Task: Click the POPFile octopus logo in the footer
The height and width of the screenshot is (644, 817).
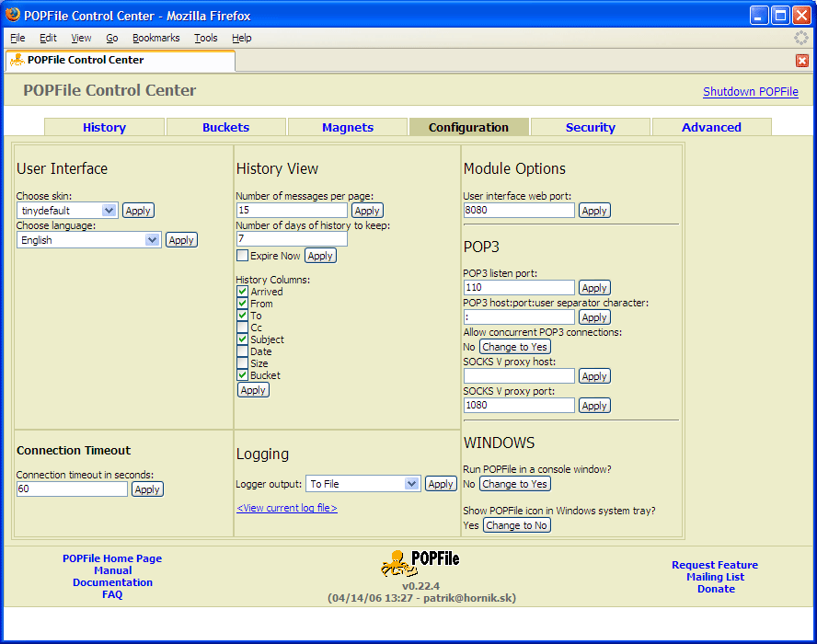Action: [420, 563]
